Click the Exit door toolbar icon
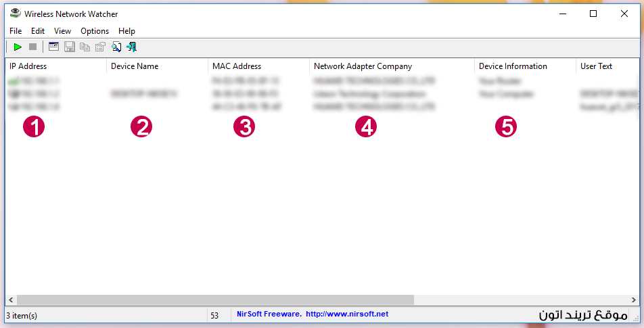 tap(131, 47)
